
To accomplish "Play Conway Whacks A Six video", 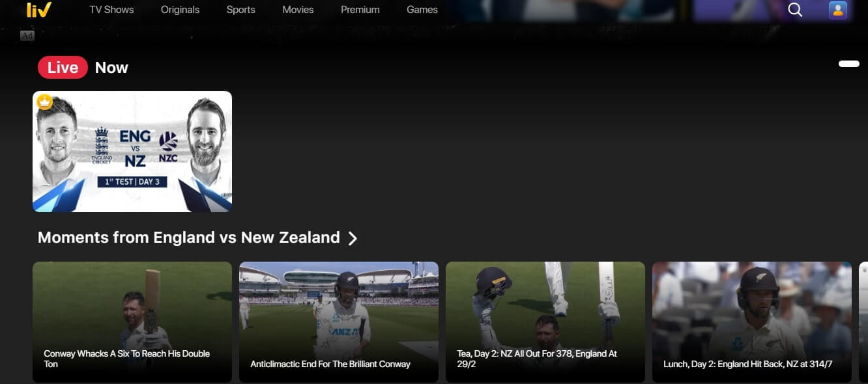I will click(x=132, y=322).
